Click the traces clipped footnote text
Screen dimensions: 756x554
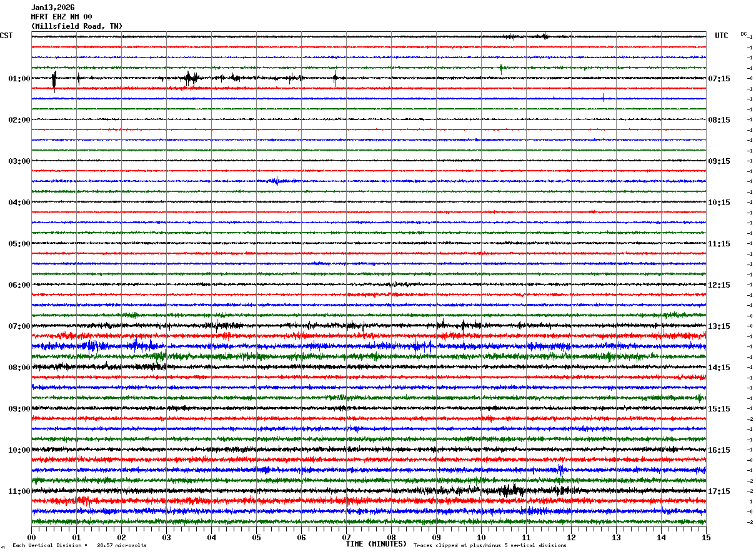pos(490,546)
